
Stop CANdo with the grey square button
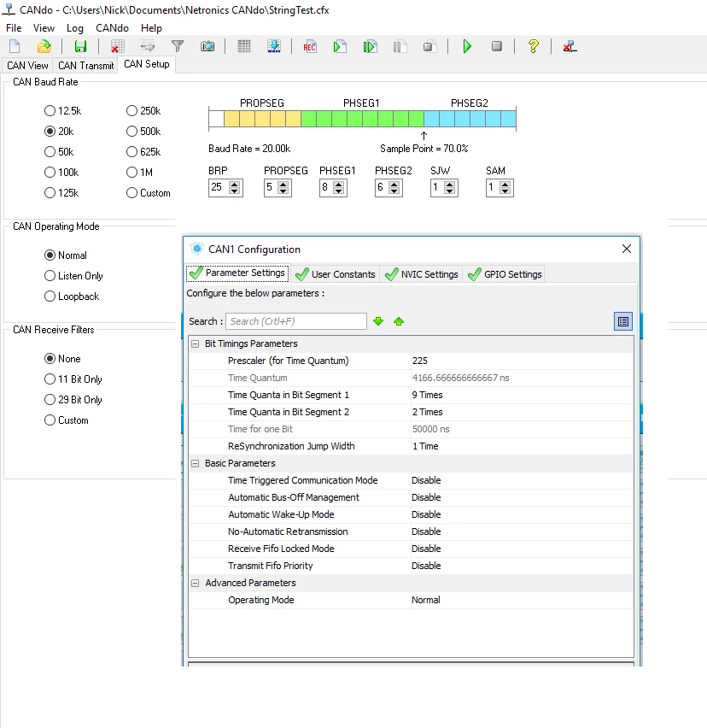(x=497, y=46)
